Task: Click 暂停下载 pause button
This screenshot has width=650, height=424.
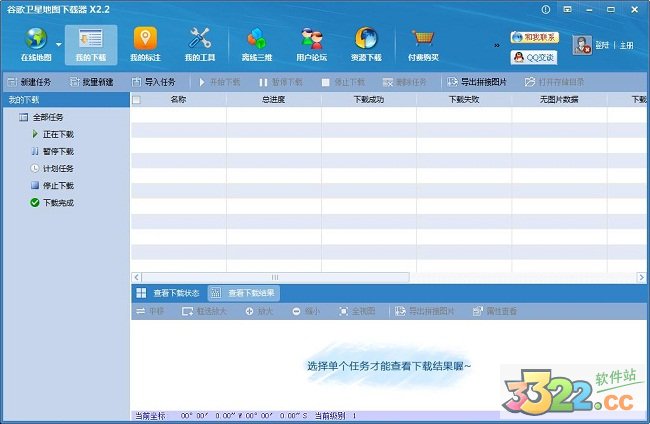Action: click(x=281, y=82)
